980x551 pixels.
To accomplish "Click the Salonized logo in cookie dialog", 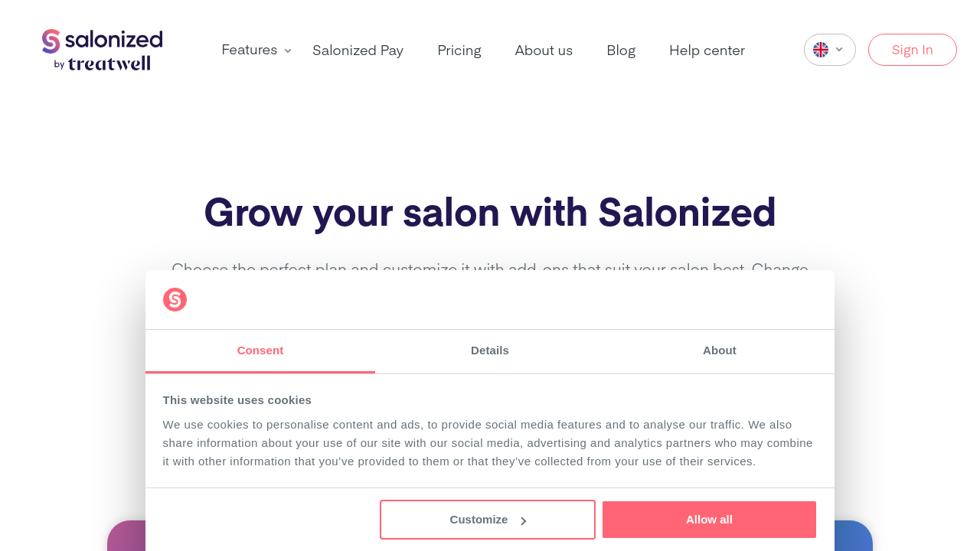I will [x=175, y=299].
